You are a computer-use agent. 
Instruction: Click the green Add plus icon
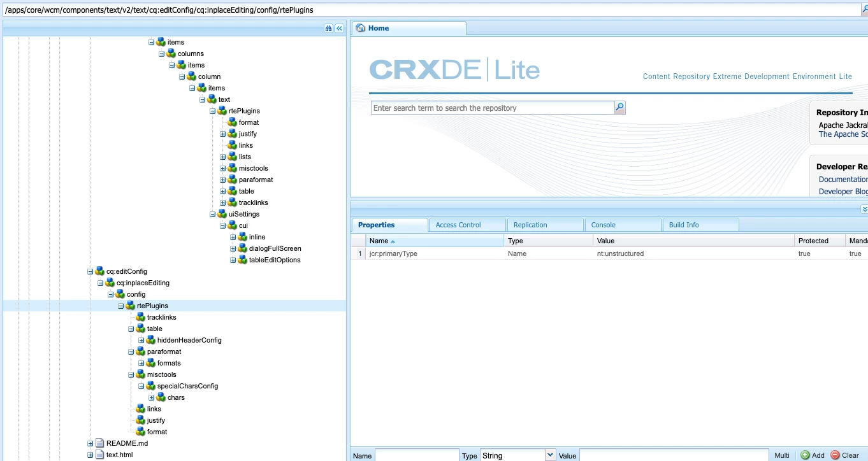click(805, 455)
